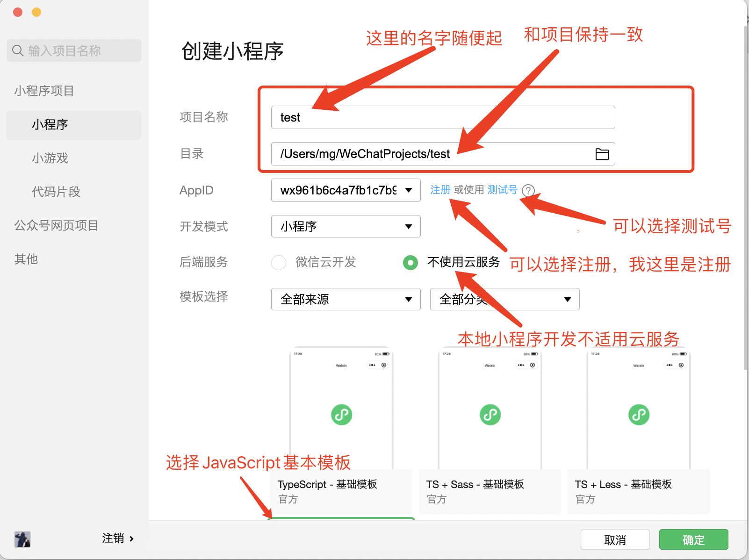Click the 后端服务 label

(x=204, y=262)
